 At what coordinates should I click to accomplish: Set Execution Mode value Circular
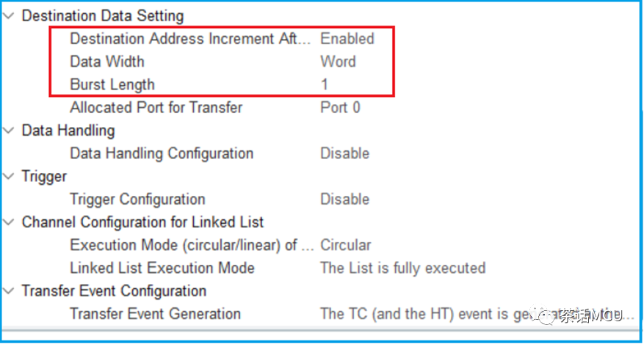345,246
